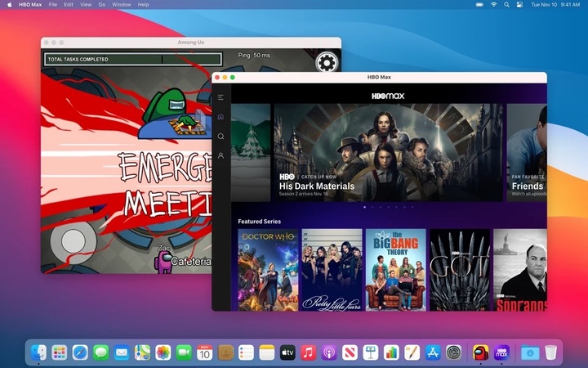Open the Edit menu
The image size is (588, 368).
69,5
